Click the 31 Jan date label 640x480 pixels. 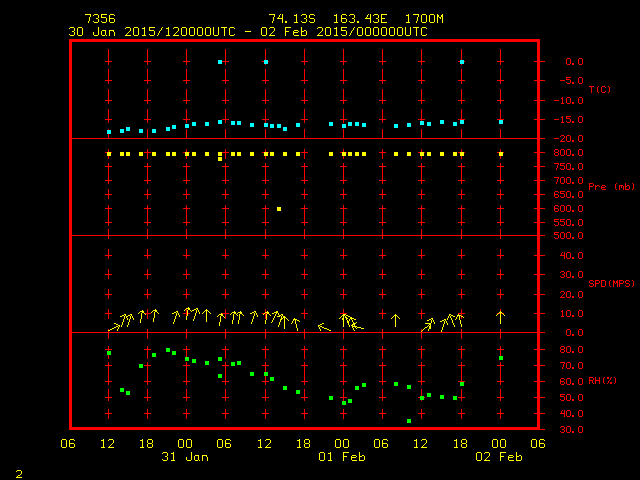click(184, 457)
